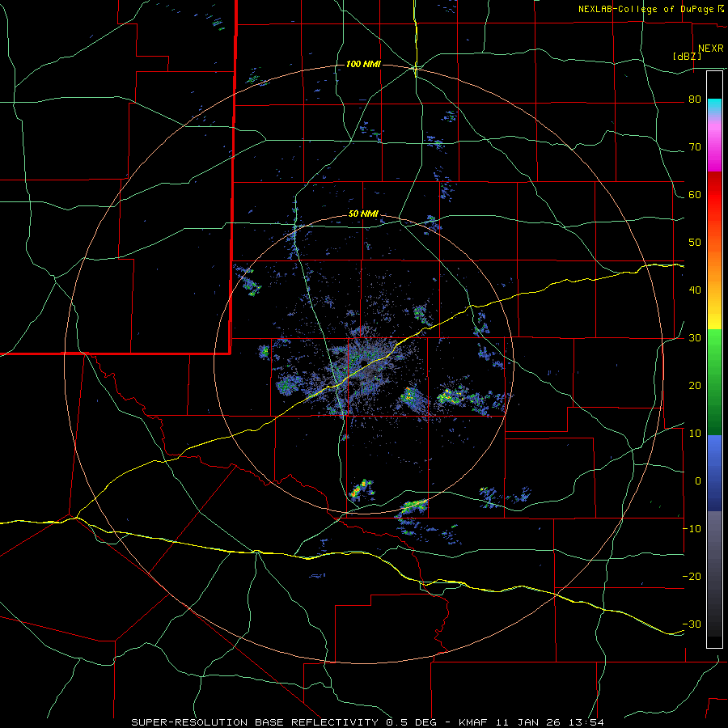
Task: Click the red 60 dBZ color bar segment
Action: (x=714, y=195)
